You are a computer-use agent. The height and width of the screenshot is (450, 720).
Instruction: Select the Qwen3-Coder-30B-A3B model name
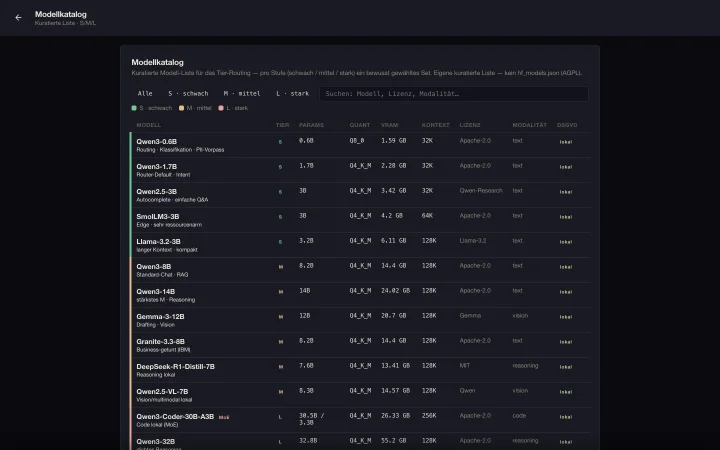pyautogui.click(x=175, y=416)
